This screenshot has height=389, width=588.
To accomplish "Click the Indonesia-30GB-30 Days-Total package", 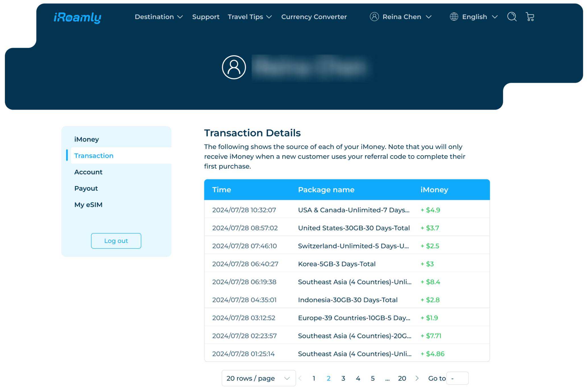I will (348, 300).
